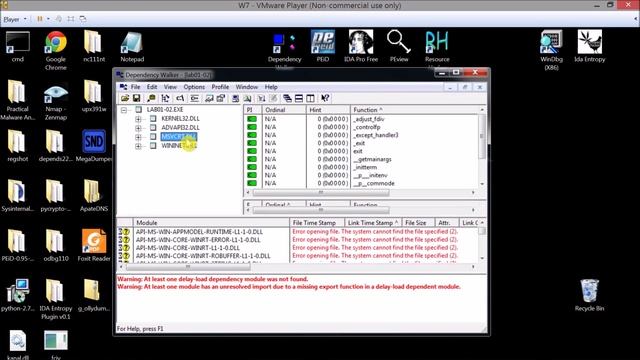Open the File menu in Dependency Walker
The height and width of the screenshot is (360, 640).
[x=135, y=87]
